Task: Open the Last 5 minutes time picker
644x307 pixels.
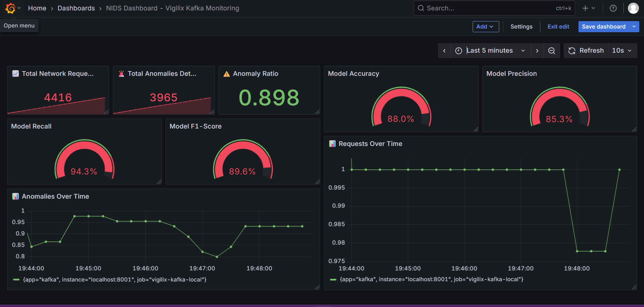Action: pyautogui.click(x=490, y=51)
